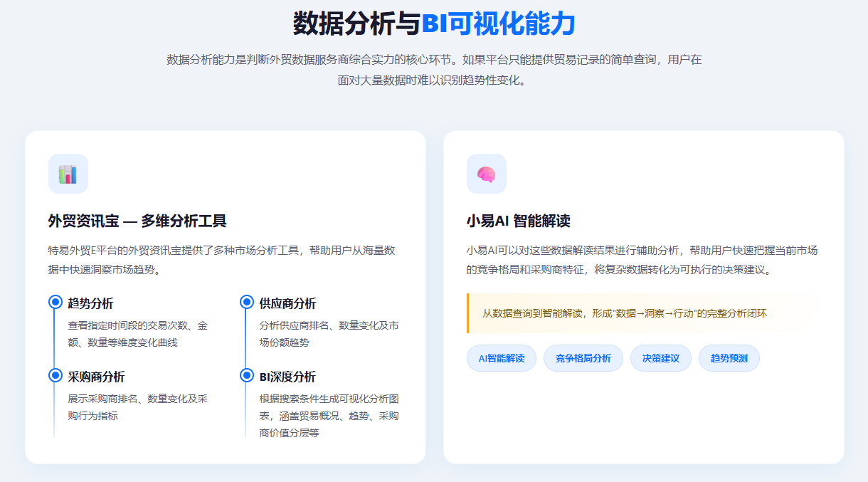Image resolution: width=868 pixels, height=482 pixels.
Task: Click description text starting 查看指定时间段的交易次数
Action: tap(138, 334)
